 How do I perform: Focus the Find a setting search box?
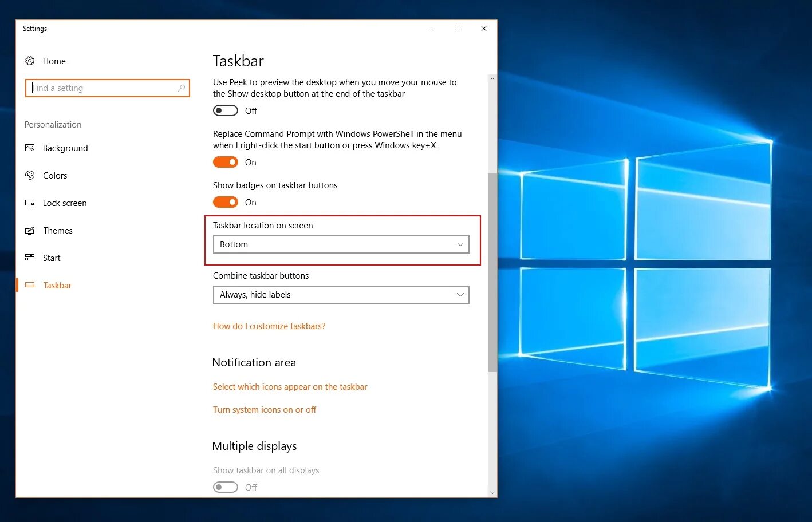107,88
